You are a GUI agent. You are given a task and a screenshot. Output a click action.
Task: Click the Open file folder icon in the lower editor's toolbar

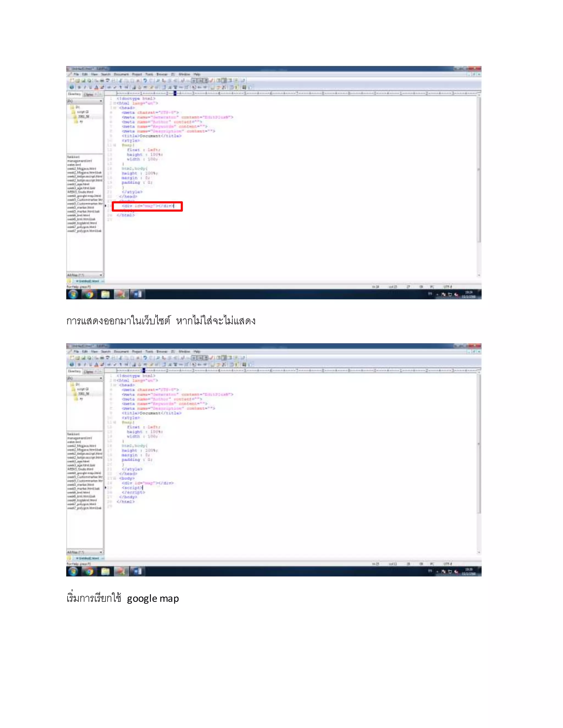pos(77,358)
